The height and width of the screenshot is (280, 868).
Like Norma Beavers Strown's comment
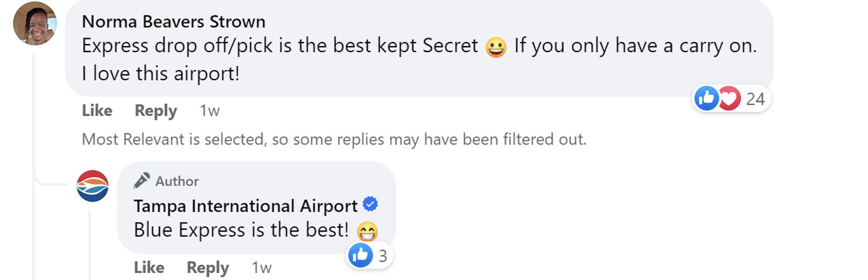97,111
